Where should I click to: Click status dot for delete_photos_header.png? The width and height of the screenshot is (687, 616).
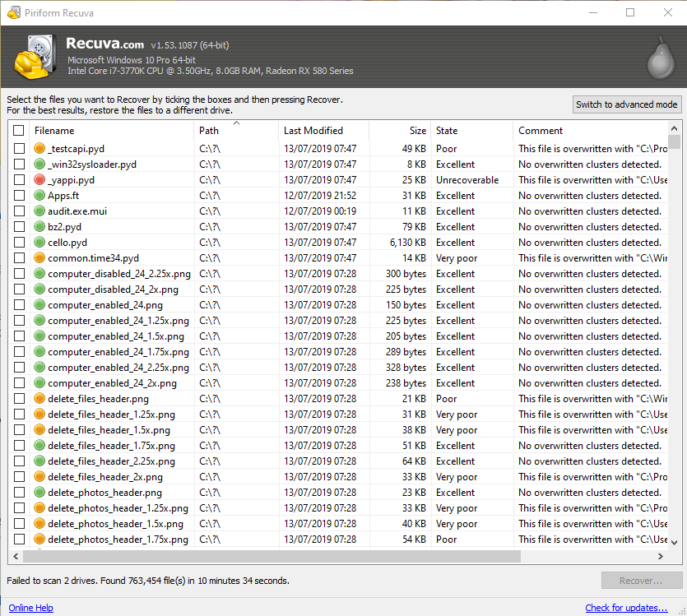39,492
